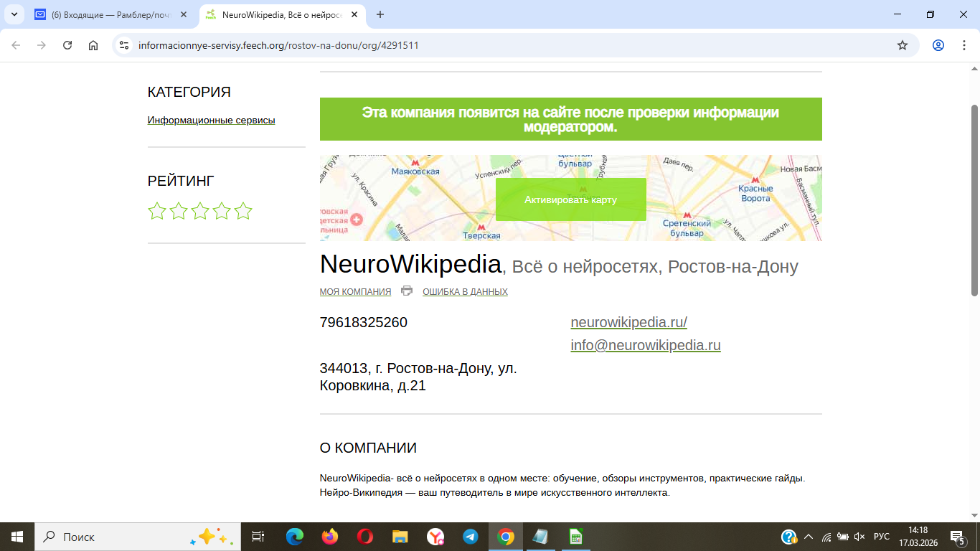Go back to the previous page
This screenshot has width=980, height=551.
coord(16,45)
